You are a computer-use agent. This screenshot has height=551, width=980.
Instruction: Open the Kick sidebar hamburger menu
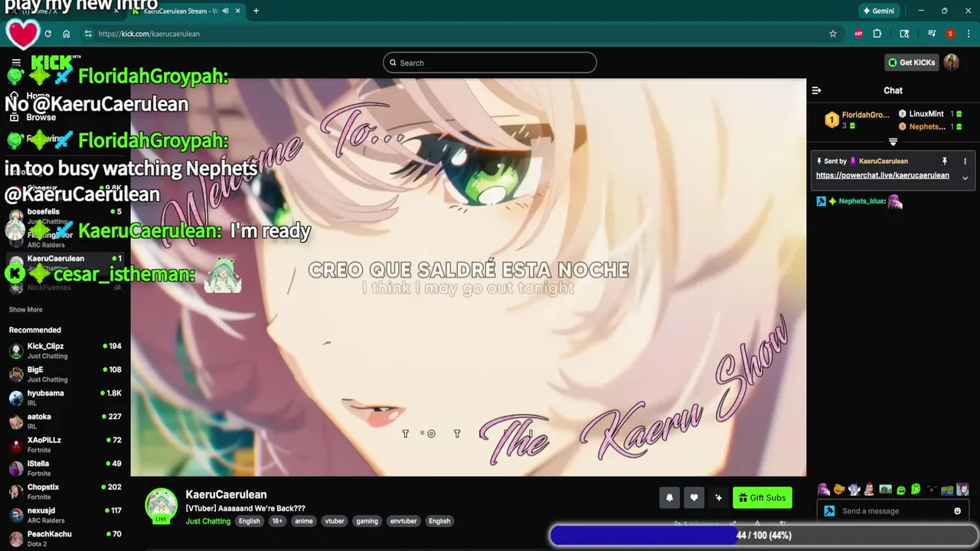pos(16,62)
